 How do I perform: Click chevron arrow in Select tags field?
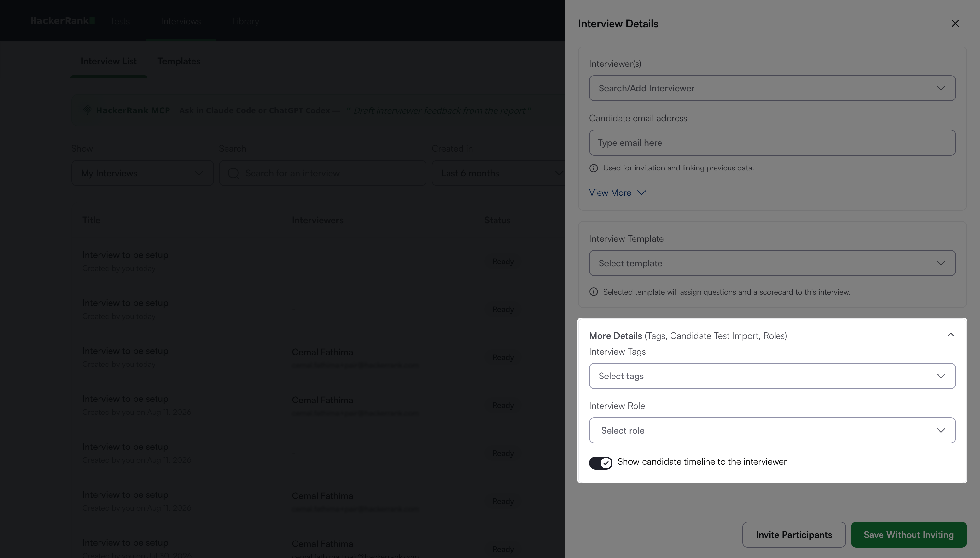coord(941,376)
